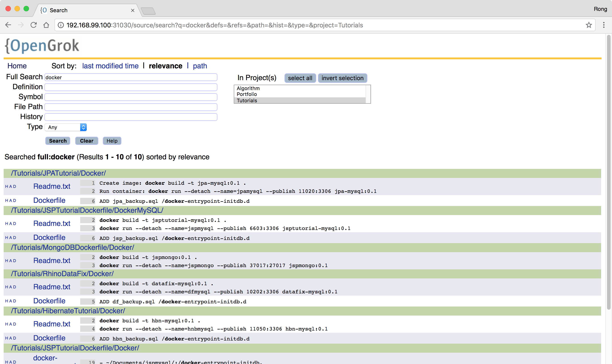
Task: Open Dockerfile under DockerMySQL
Action: pyautogui.click(x=49, y=237)
